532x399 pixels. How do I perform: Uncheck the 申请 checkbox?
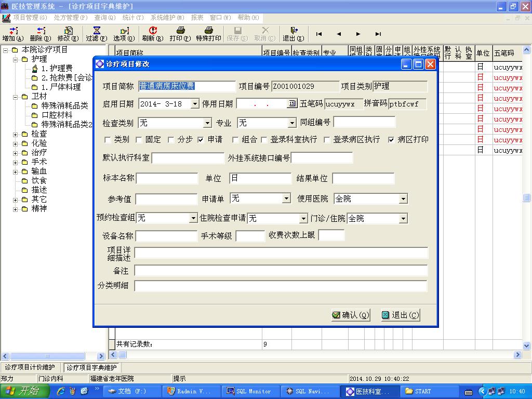pos(201,140)
